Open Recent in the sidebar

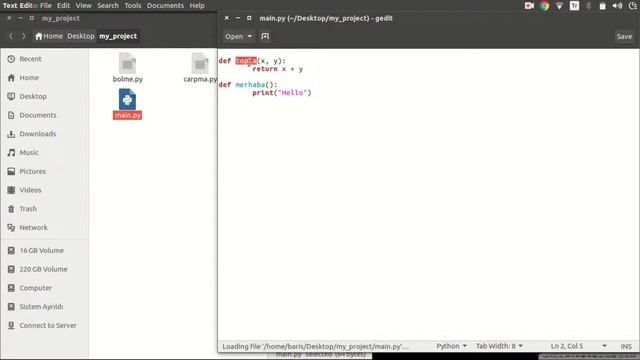(x=30, y=59)
